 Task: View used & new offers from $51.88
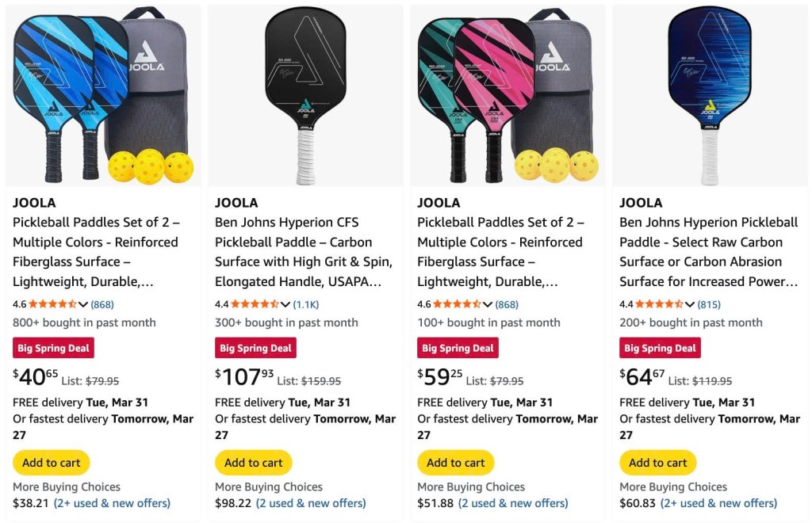(513, 503)
